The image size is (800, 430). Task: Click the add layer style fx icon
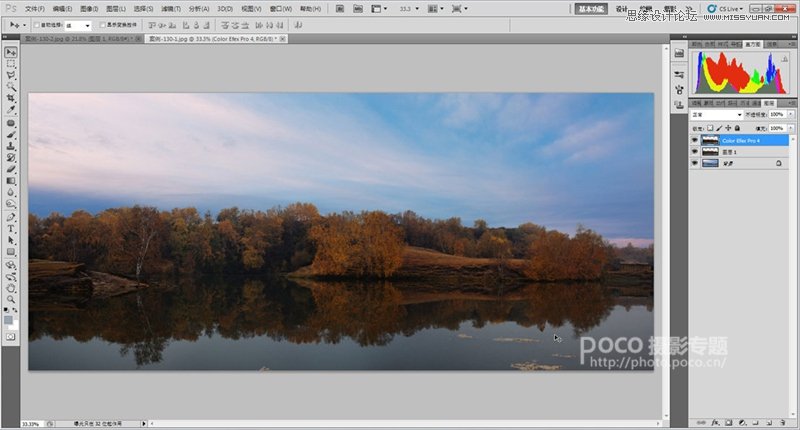[x=715, y=423]
